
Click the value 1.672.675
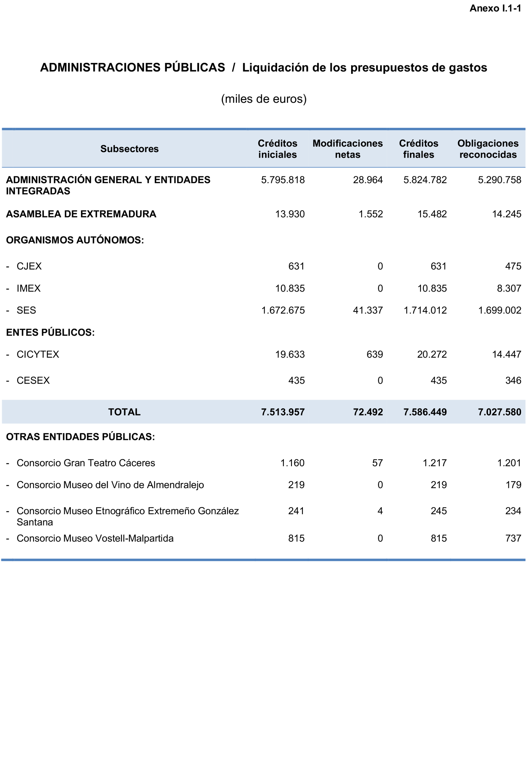283,310
